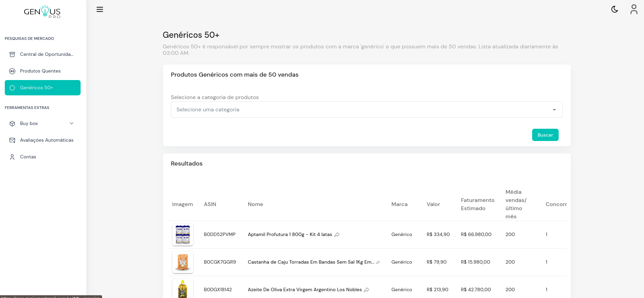This screenshot has height=298, width=644.
Task: Click Genéricos 50+ circle icon
Action: click(12, 88)
